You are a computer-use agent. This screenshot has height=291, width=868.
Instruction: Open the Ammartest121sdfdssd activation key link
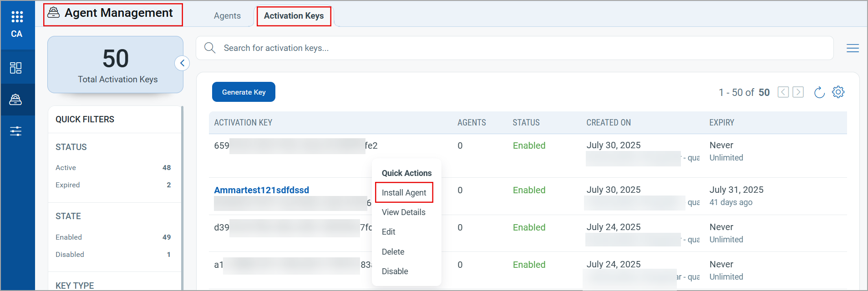pyautogui.click(x=261, y=190)
